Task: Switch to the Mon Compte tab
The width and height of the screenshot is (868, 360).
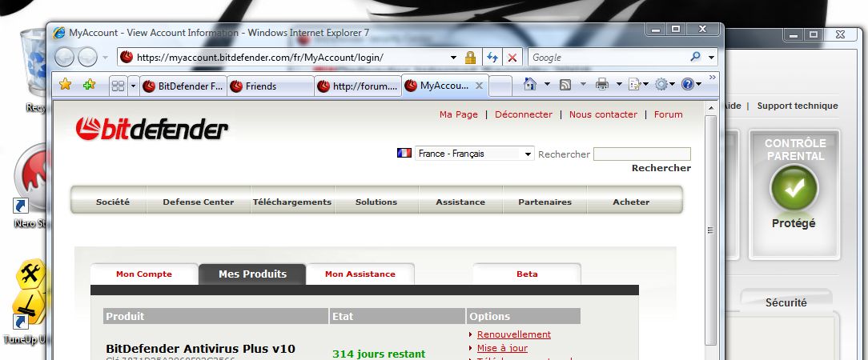Action: tap(144, 274)
